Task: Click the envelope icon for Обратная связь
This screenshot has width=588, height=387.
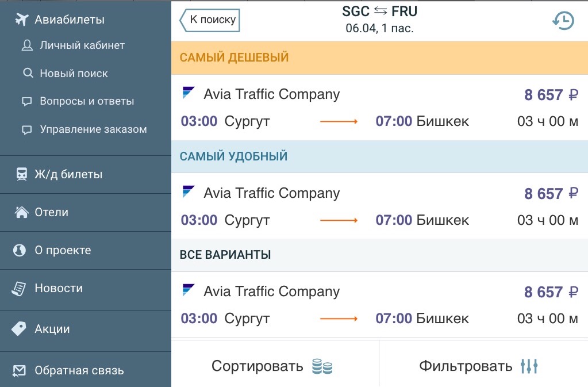Action: [20, 371]
